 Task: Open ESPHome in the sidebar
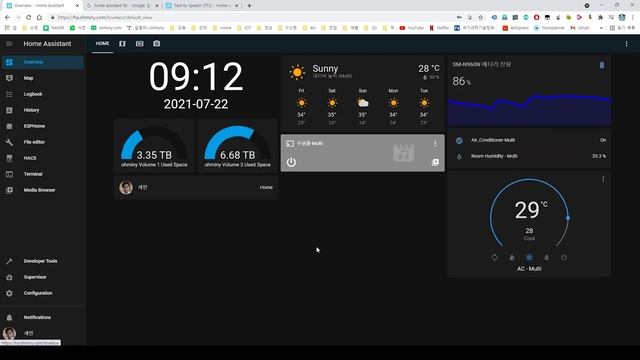click(x=42, y=126)
